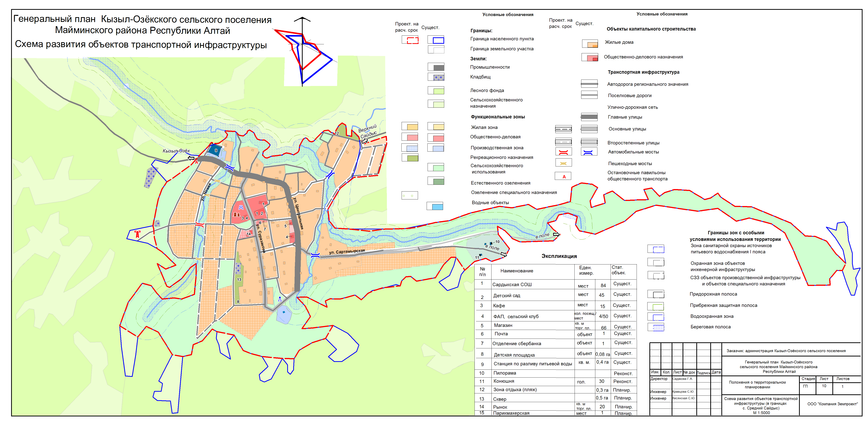Click the Автодорога регионального значения line sample
This screenshot has height=423, width=868.
point(589,84)
